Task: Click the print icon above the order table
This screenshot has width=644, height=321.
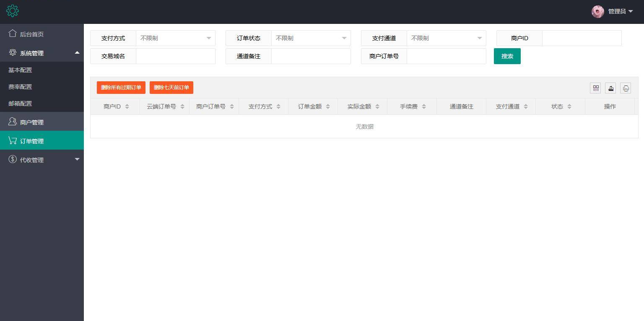Action: click(x=626, y=88)
